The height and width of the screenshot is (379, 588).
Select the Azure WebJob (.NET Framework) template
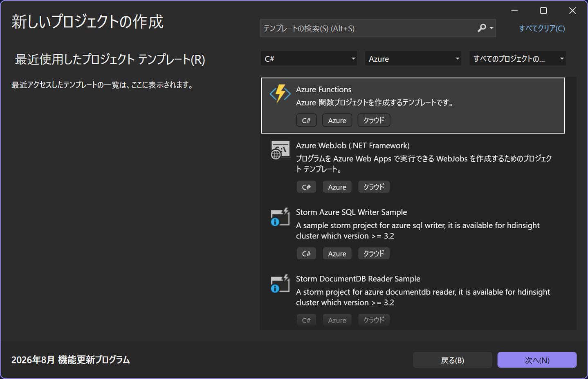(x=413, y=167)
